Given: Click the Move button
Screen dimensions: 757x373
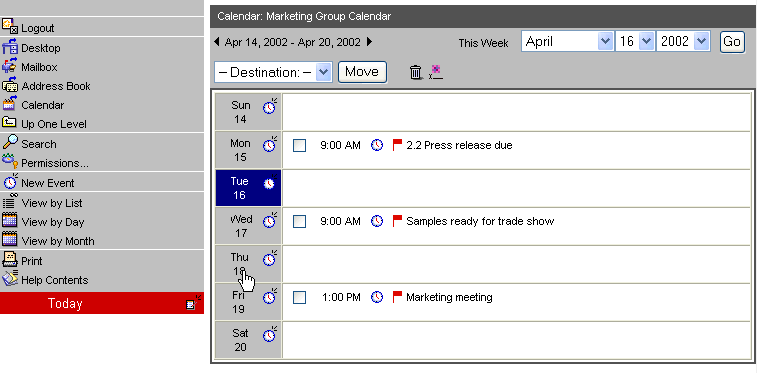Looking at the screenshot, I should click(362, 72).
